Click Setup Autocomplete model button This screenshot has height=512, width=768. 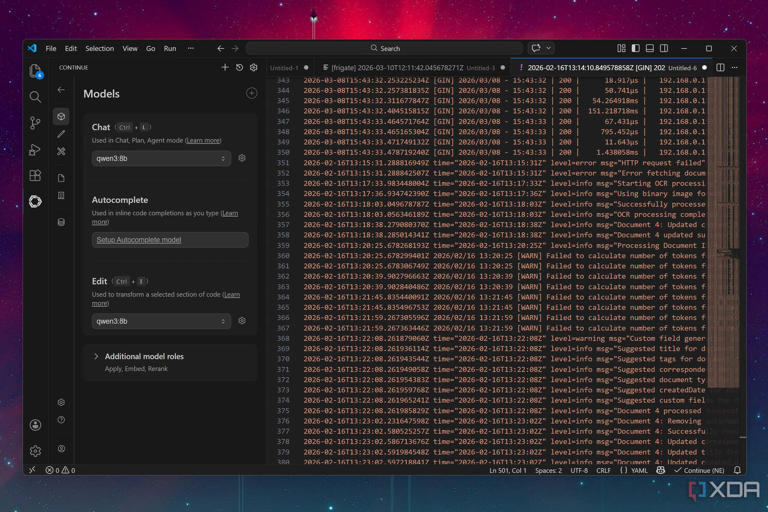click(x=170, y=240)
